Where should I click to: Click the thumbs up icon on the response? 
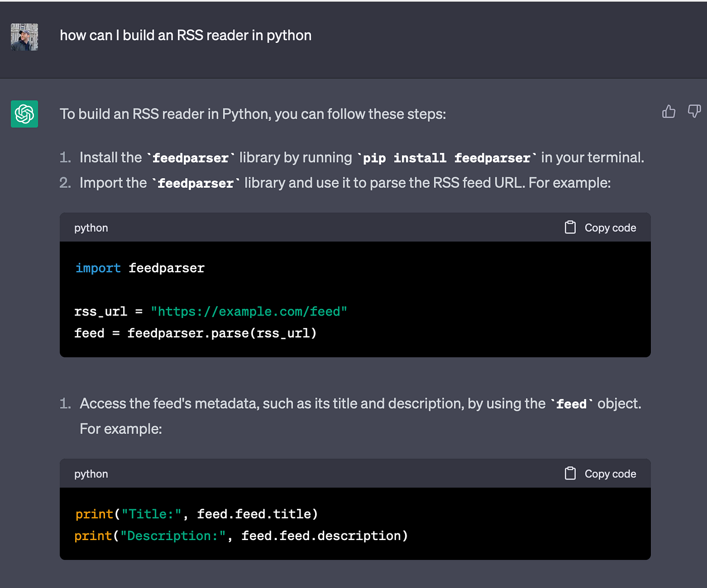669,112
